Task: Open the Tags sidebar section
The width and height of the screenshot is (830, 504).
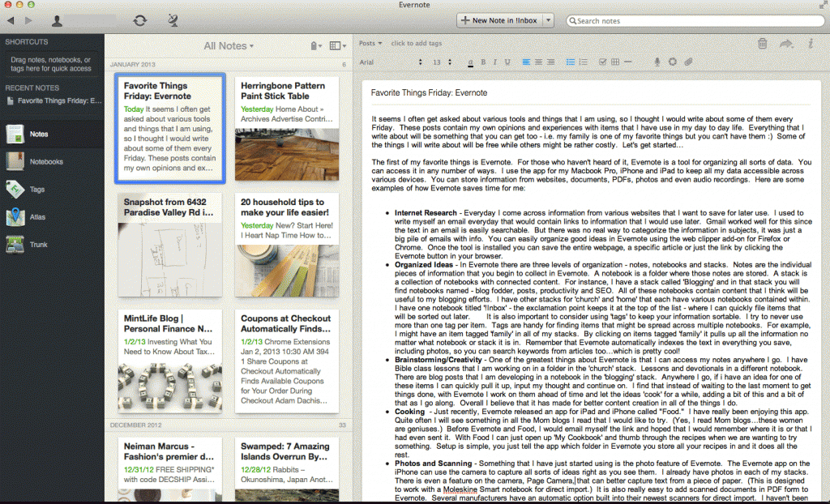Action: (x=52, y=189)
